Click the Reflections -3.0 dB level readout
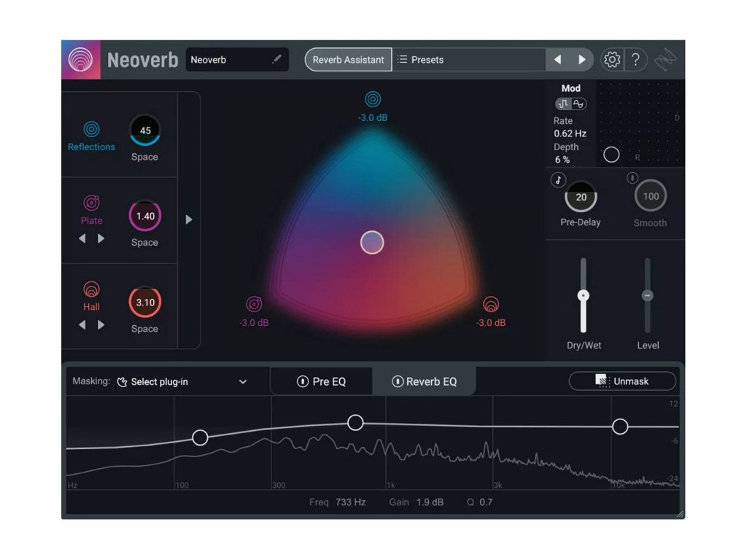 tap(373, 117)
